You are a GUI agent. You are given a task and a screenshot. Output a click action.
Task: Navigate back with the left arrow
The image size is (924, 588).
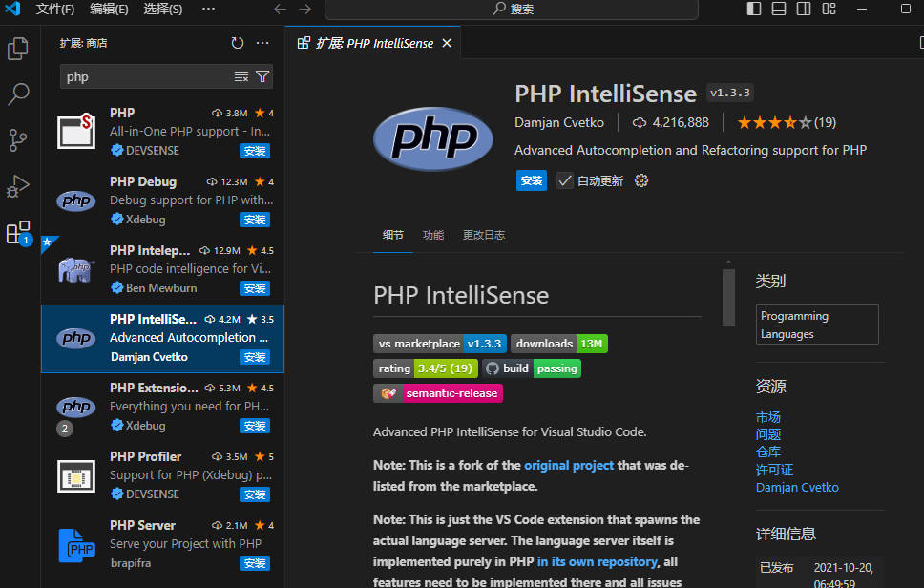click(x=280, y=9)
